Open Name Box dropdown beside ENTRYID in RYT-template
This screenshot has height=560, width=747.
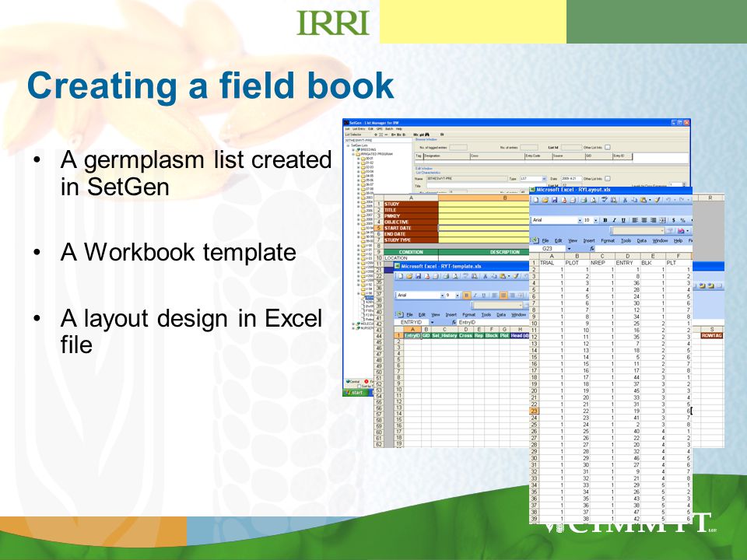[432, 322]
